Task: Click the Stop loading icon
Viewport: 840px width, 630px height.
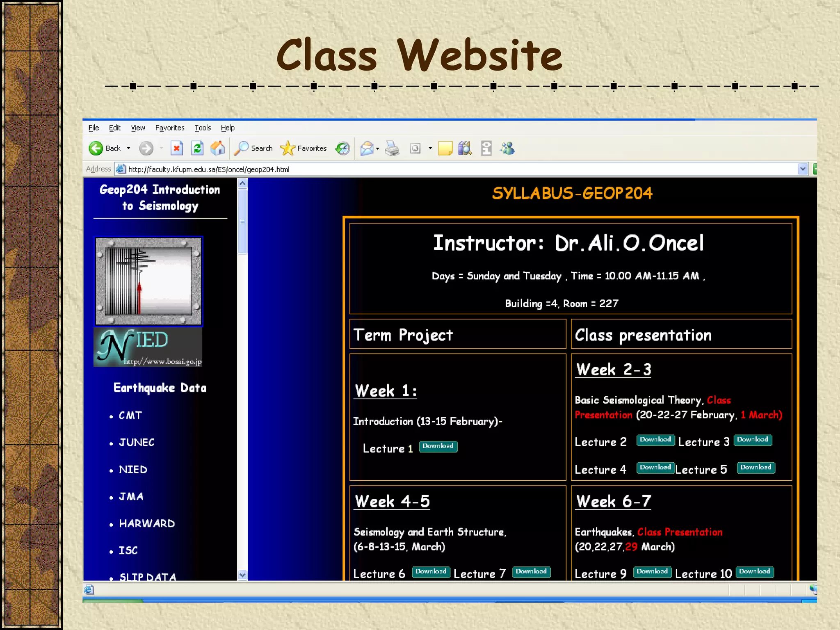Action: (177, 148)
